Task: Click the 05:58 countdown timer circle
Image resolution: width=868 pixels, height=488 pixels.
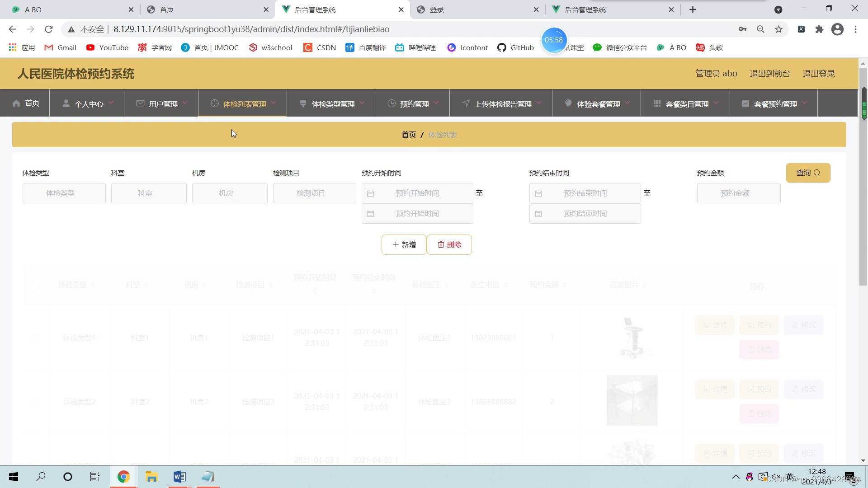Action: tap(554, 40)
